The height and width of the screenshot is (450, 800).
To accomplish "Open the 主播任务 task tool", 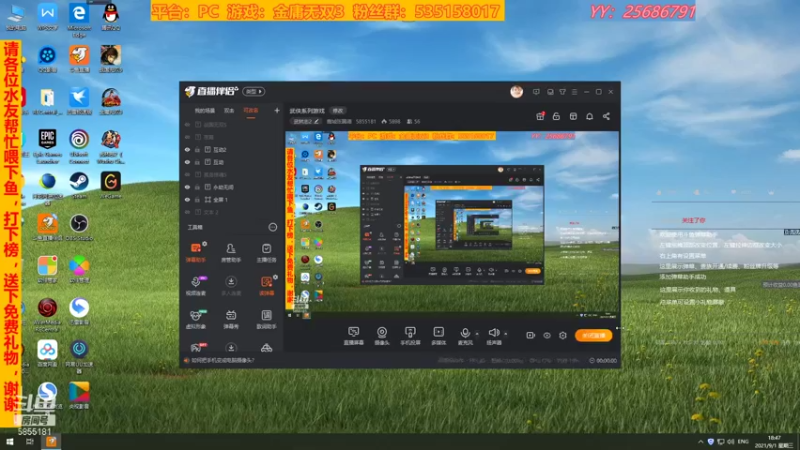I will [x=266, y=252].
